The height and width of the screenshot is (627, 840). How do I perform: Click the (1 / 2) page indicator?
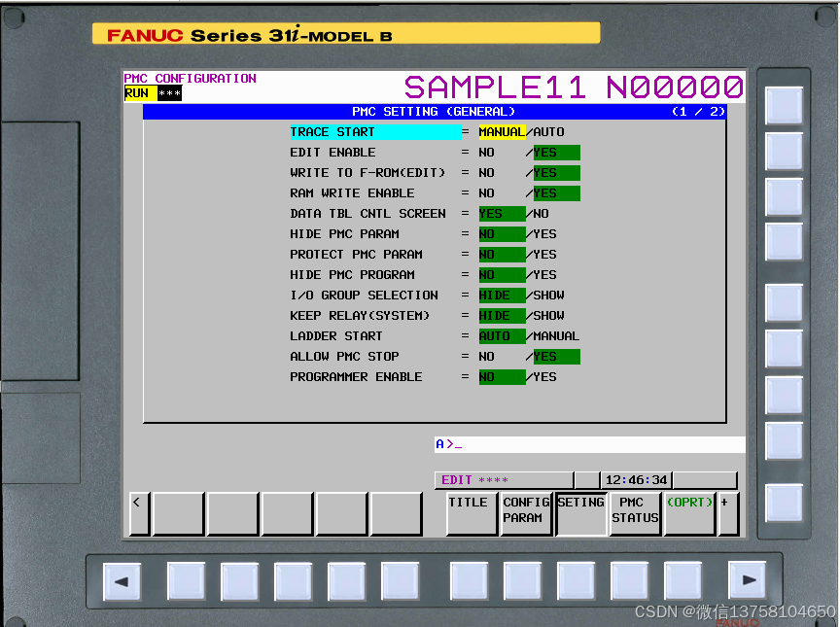point(698,112)
